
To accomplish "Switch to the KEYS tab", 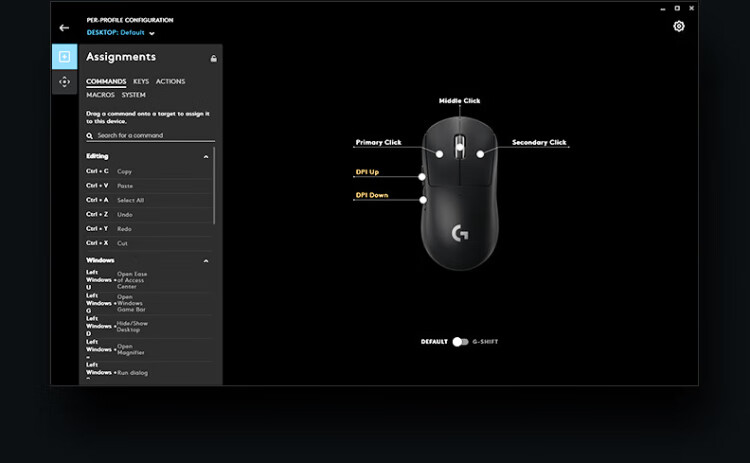I will [141, 81].
